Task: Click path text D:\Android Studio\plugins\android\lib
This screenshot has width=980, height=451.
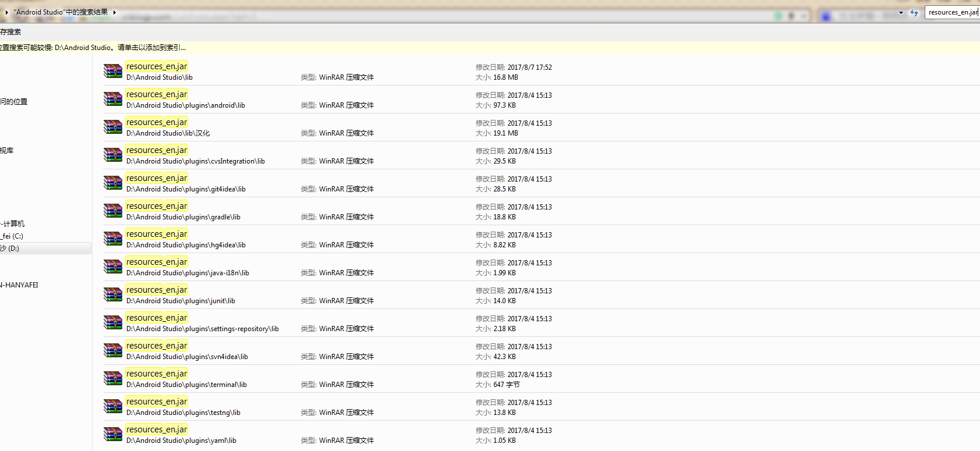Action: tap(186, 105)
